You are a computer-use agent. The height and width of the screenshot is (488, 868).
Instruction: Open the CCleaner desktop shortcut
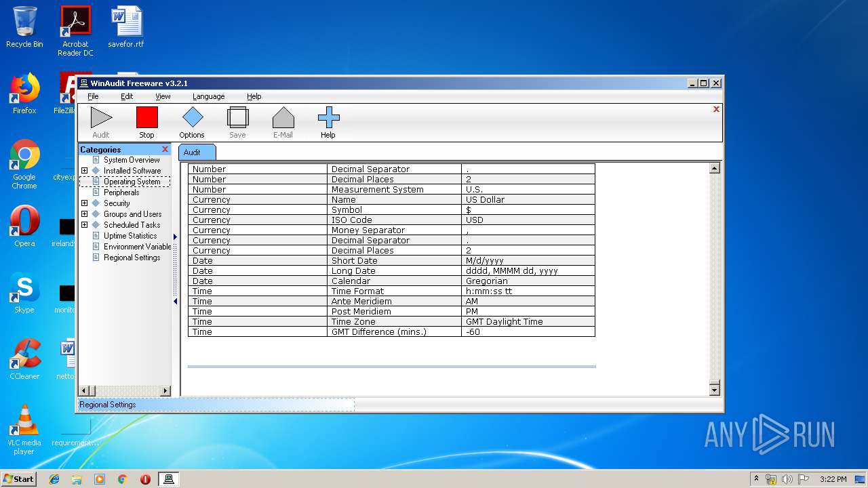point(24,360)
